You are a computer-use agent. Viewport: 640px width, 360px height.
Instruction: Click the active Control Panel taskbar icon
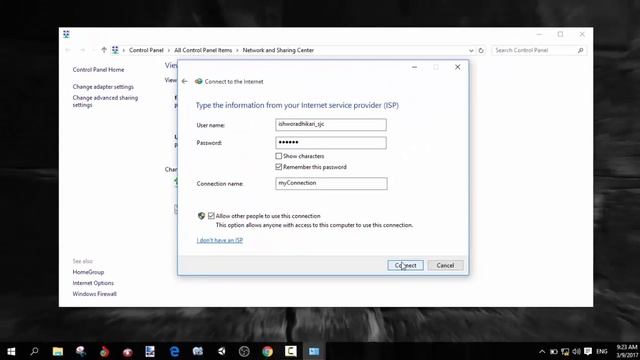click(x=314, y=351)
